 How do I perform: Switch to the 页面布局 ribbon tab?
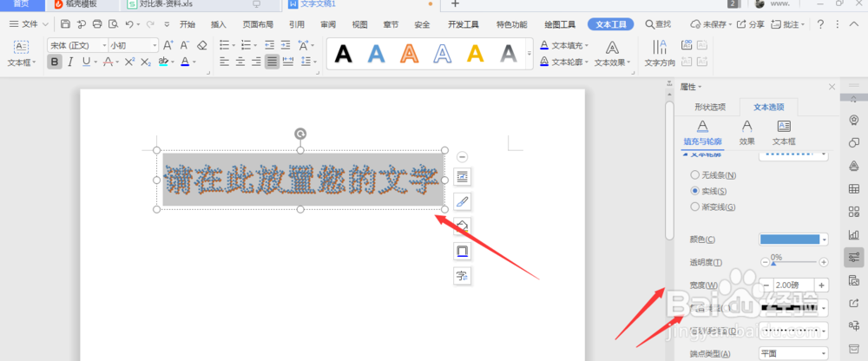click(258, 24)
